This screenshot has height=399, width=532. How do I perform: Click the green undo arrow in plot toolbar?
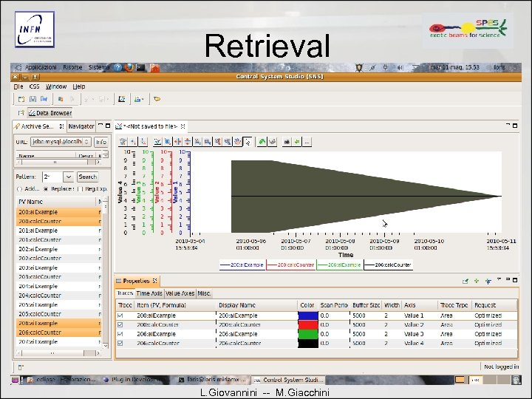(262, 142)
